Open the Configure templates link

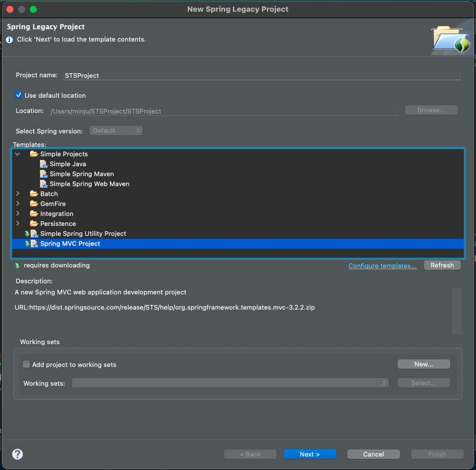pyautogui.click(x=382, y=266)
